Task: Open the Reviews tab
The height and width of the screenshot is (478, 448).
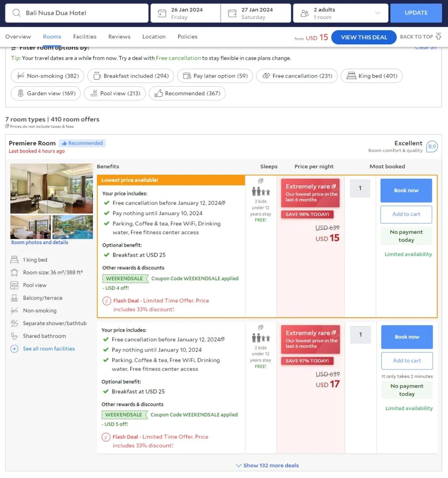Action: point(119,36)
